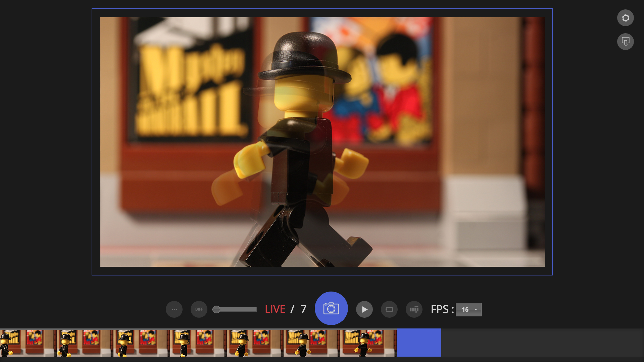Image resolution: width=644 pixels, height=362 pixels.
Task: Toggle loop playback button
Action: (x=389, y=309)
